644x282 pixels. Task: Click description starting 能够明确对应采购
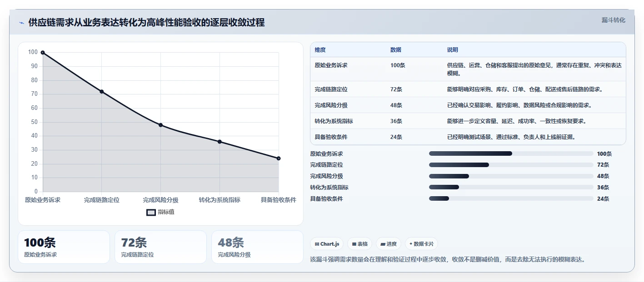525,89
